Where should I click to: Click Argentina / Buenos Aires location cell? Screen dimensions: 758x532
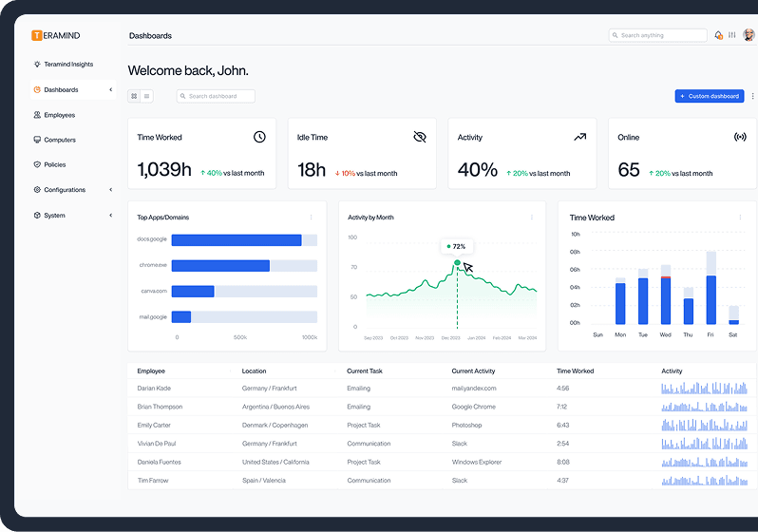coord(275,407)
